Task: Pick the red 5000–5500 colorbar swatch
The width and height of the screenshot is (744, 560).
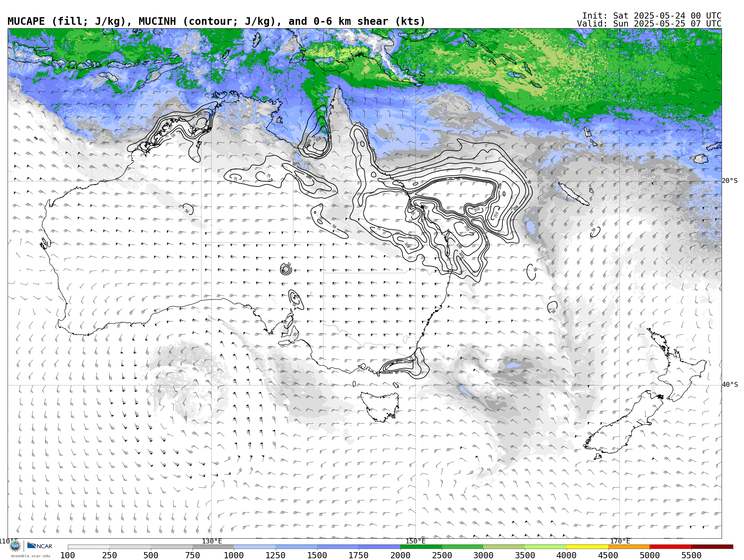Action: click(671, 547)
